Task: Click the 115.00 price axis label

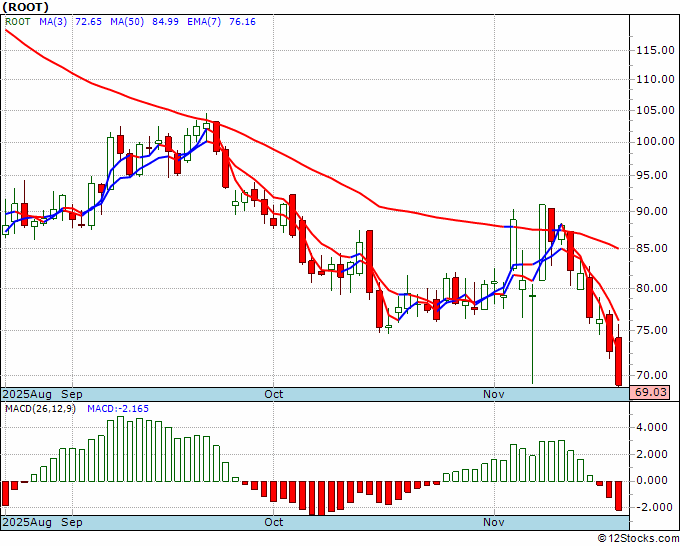Action: tap(655, 51)
